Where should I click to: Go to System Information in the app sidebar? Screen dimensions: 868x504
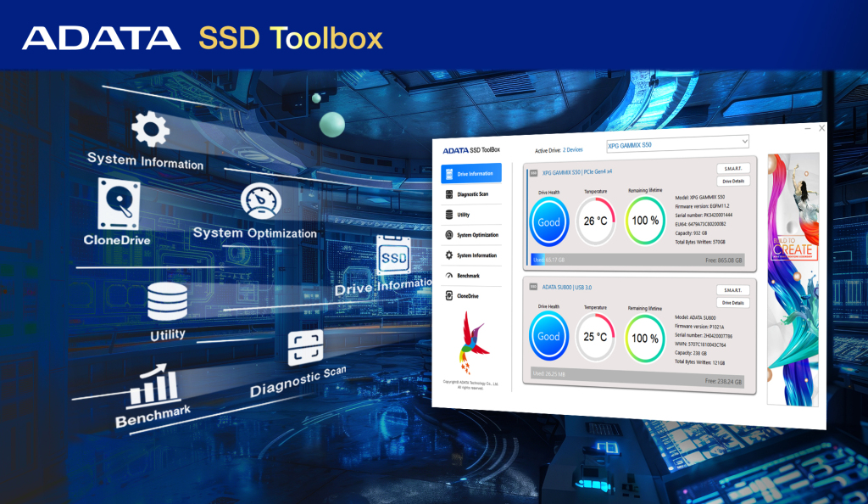471,255
